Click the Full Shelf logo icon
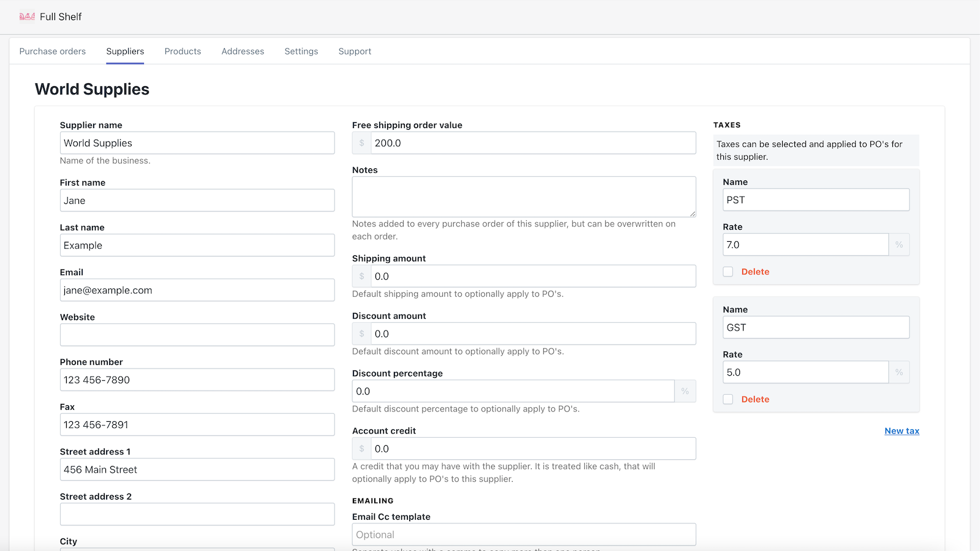This screenshot has height=551, width=980. [x=27, y=17]
